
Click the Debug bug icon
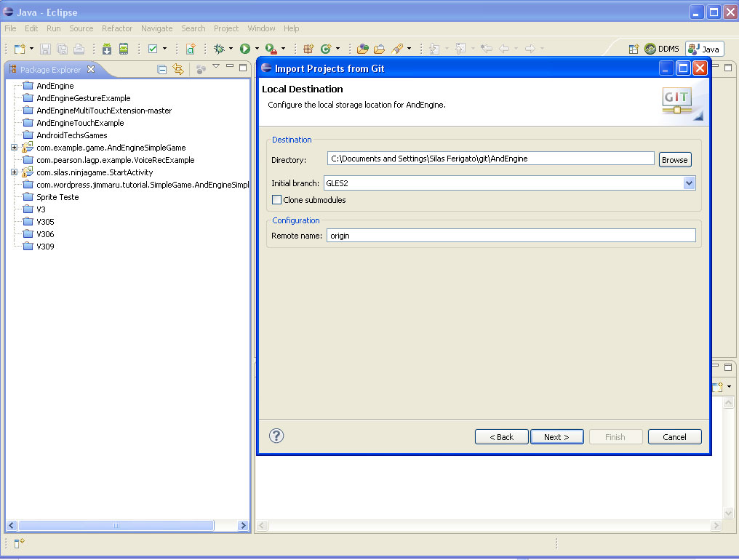coord(219,49)
